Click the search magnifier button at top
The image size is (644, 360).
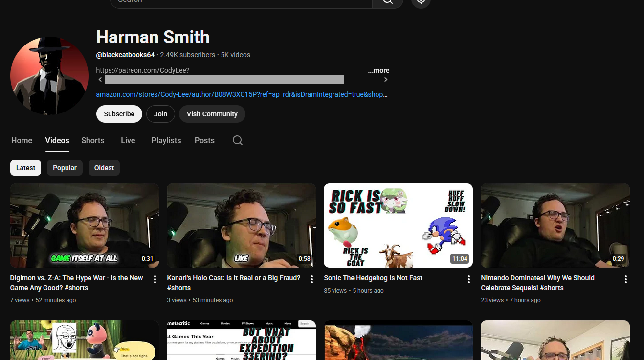tap(388, 1)
